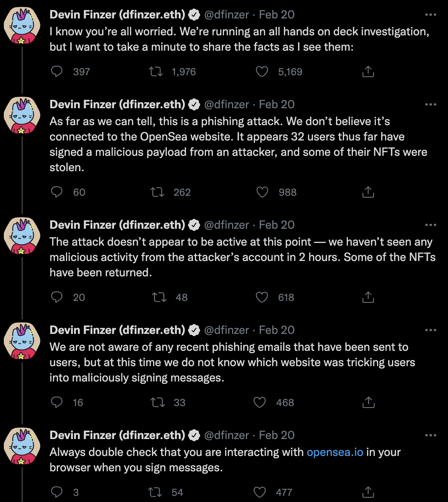Open the opensea.io link

point(335,452)
